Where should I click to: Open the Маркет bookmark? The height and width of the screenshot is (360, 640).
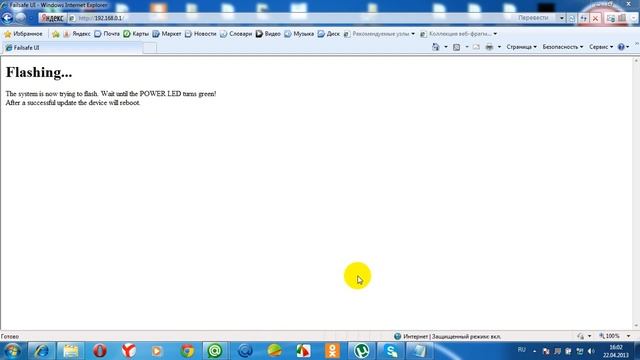click(167, 34)
